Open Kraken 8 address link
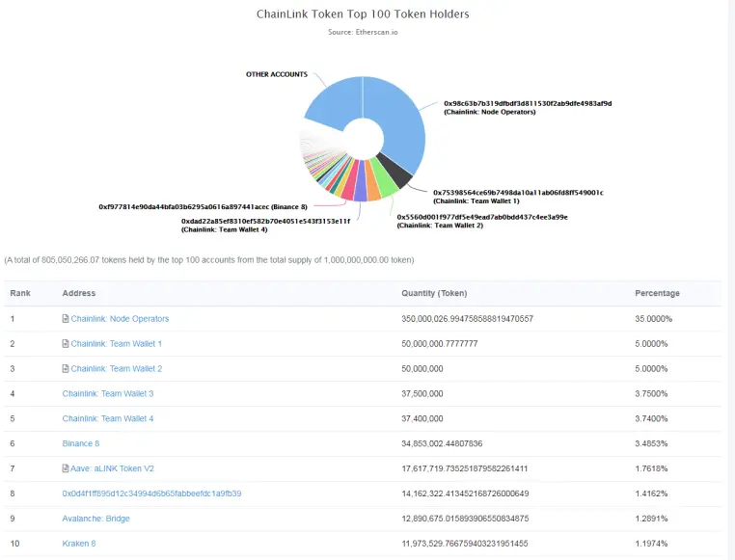The image size is (735, 560). click(x=79, y=544)
